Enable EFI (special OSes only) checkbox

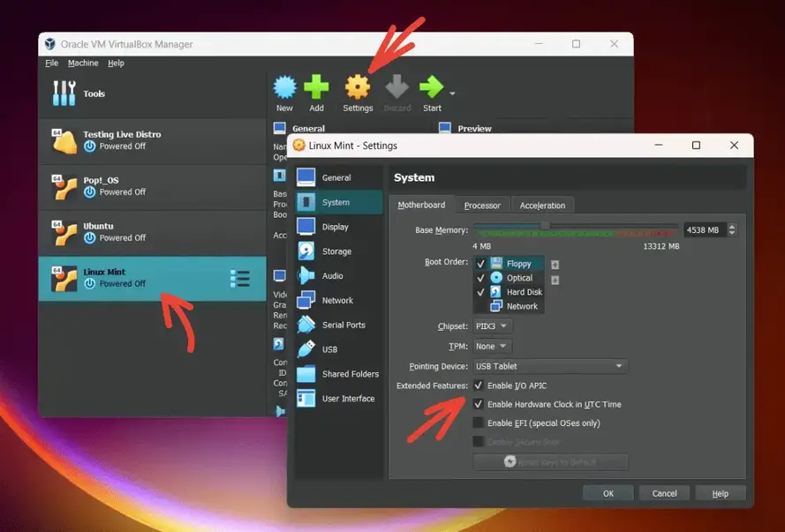(x=479, y=423)
